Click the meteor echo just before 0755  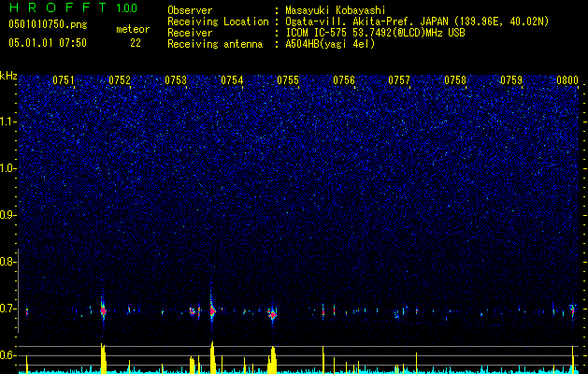coord(273,313)
